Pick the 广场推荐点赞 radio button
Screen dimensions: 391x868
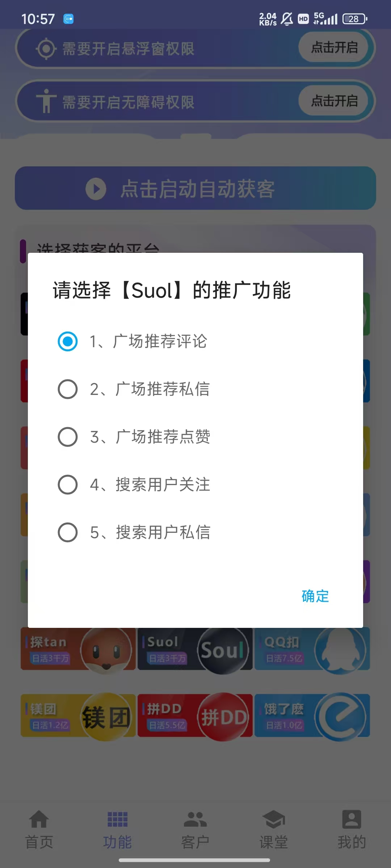click(x=68, y=437)
